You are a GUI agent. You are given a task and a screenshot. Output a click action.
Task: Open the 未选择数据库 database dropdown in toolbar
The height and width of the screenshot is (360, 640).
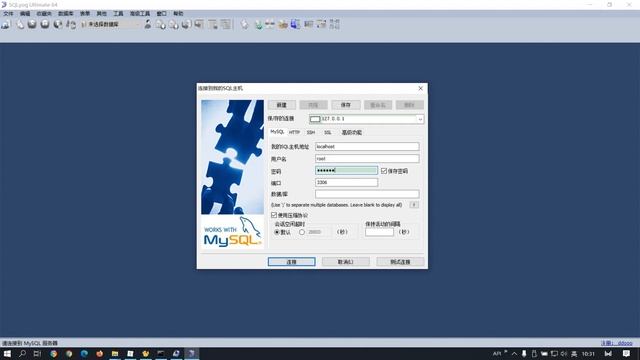point(110,24)
